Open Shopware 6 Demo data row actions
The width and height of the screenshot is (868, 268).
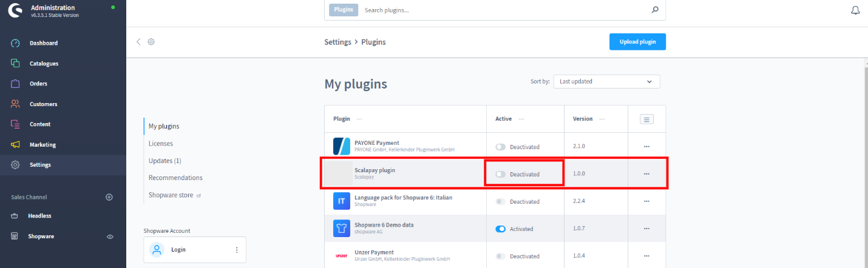tap(646, 229)
